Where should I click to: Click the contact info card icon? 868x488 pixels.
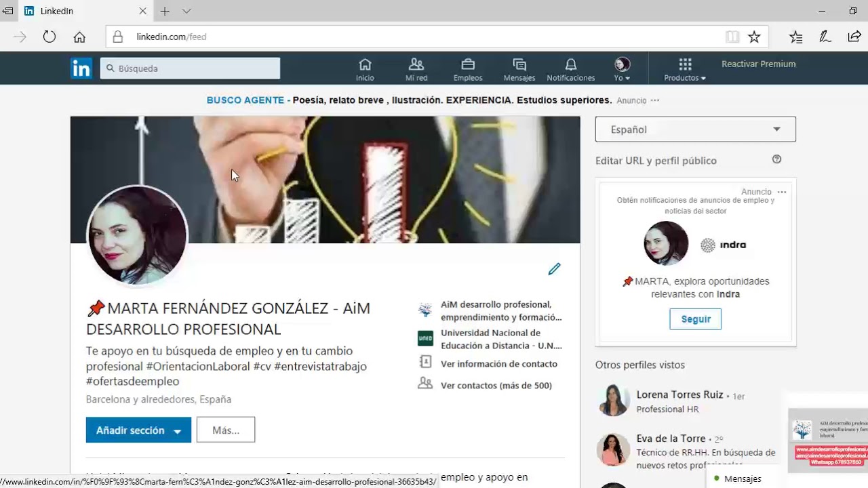(x=425, y=362)
